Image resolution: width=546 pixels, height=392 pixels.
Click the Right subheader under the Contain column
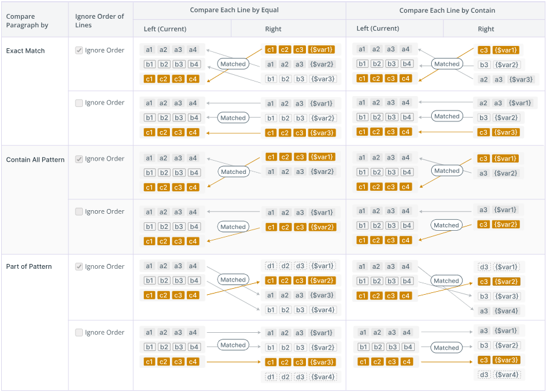click(486, 29)
